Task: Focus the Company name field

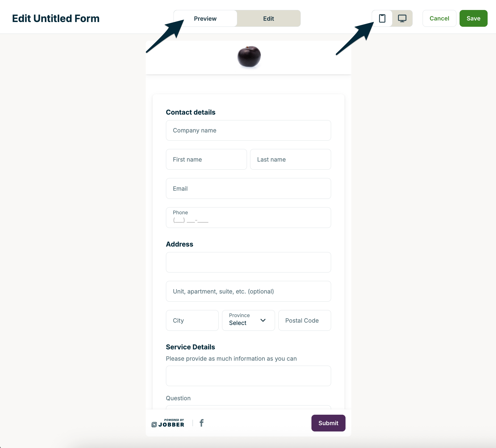Action: pyautogui.click(x=248, y=130)
